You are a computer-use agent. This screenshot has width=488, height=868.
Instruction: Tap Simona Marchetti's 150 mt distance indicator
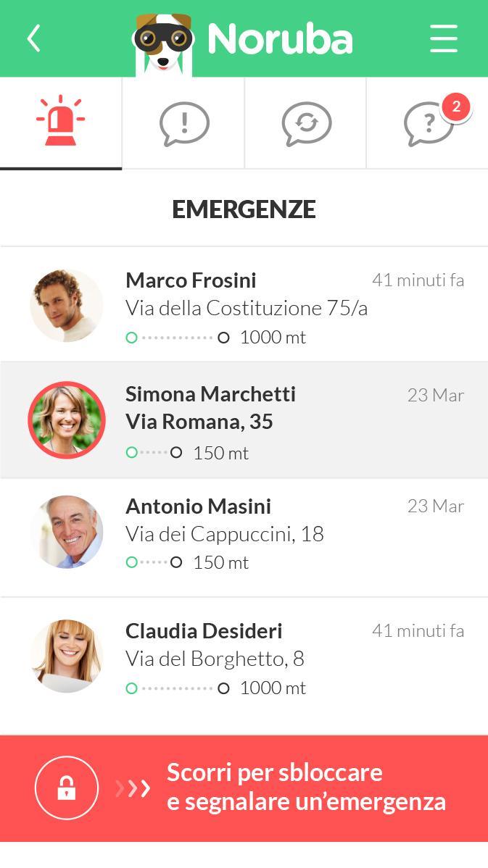pos(187,453)
